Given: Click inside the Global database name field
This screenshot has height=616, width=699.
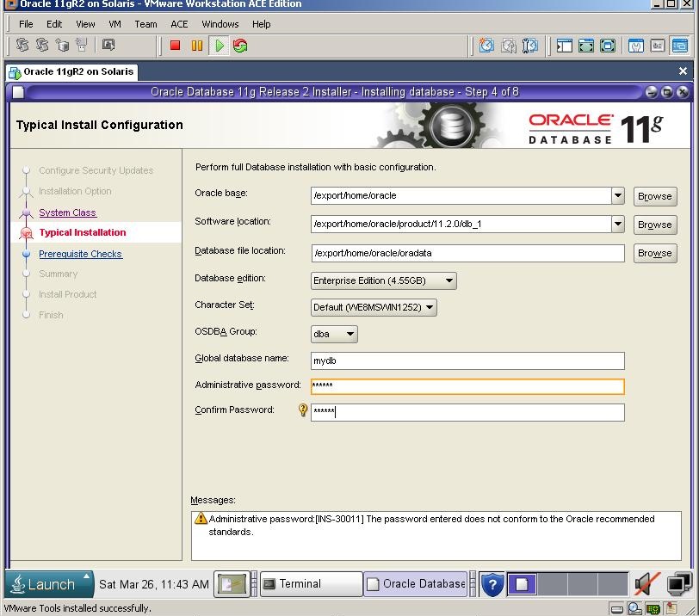Looking at the screenshot, I should (x=465, y=360).
